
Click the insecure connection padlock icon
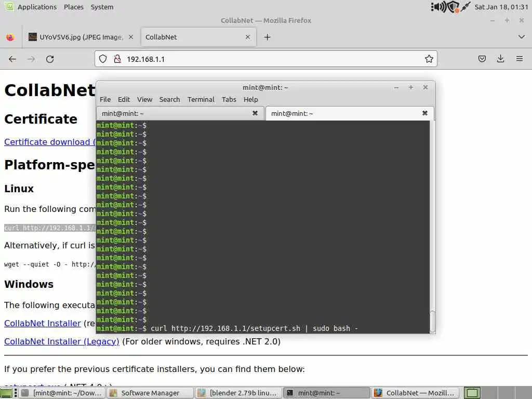(x=117, y=59)
